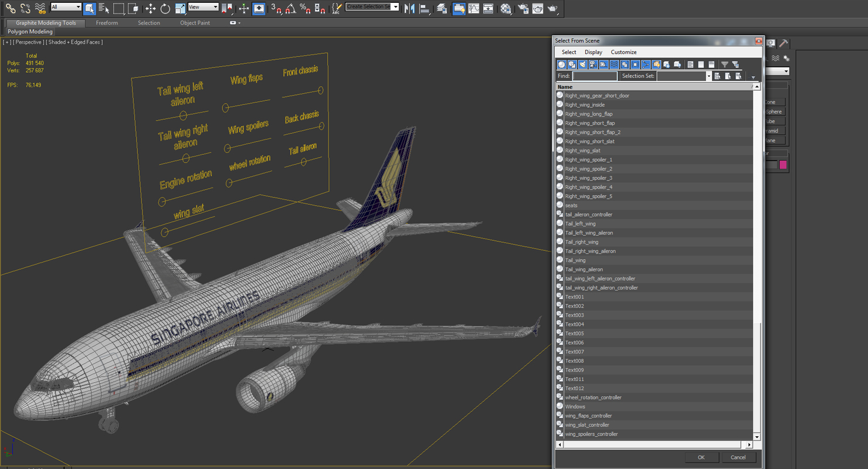Open the Schematic View
Screen dimensions: 868x469
click(x=488, y=8)
